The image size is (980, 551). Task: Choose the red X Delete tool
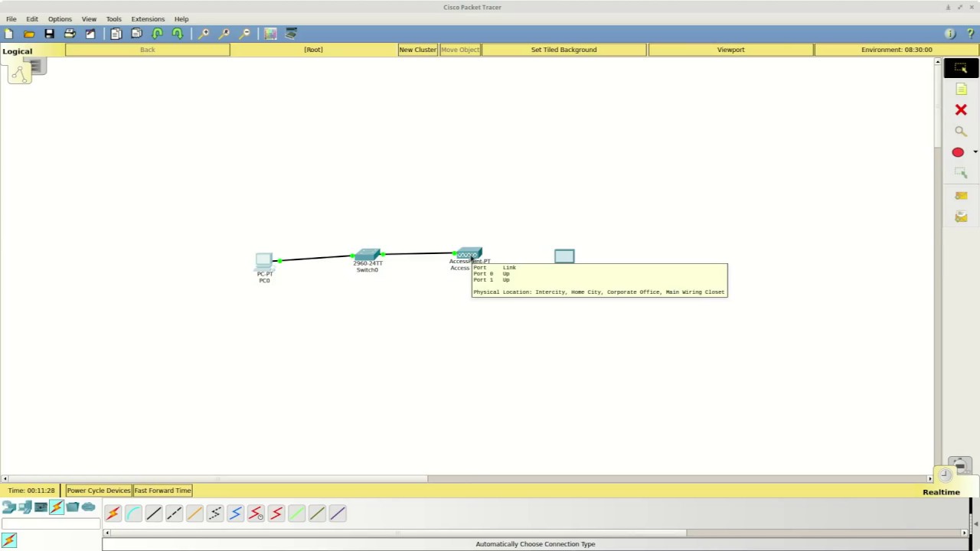961,110
